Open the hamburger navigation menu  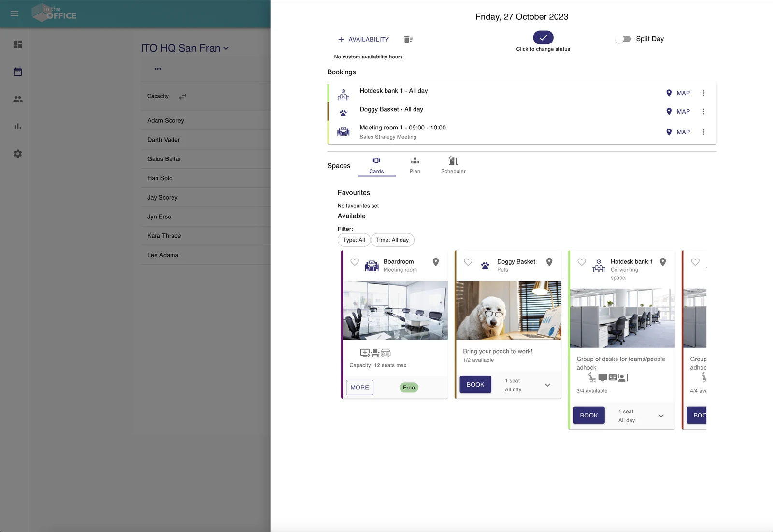click(x=14, y=14)
